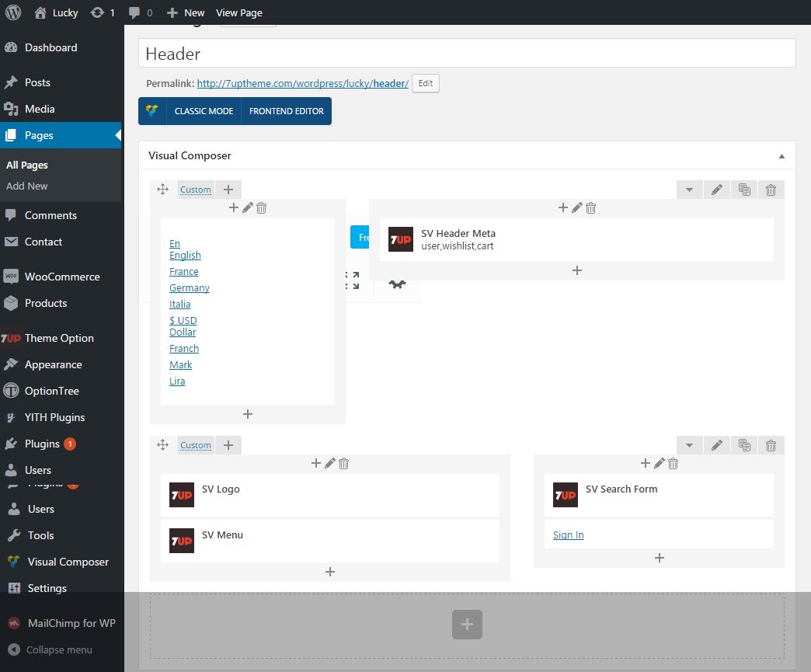Delete the second row with trash icon

tap(771, 445)
